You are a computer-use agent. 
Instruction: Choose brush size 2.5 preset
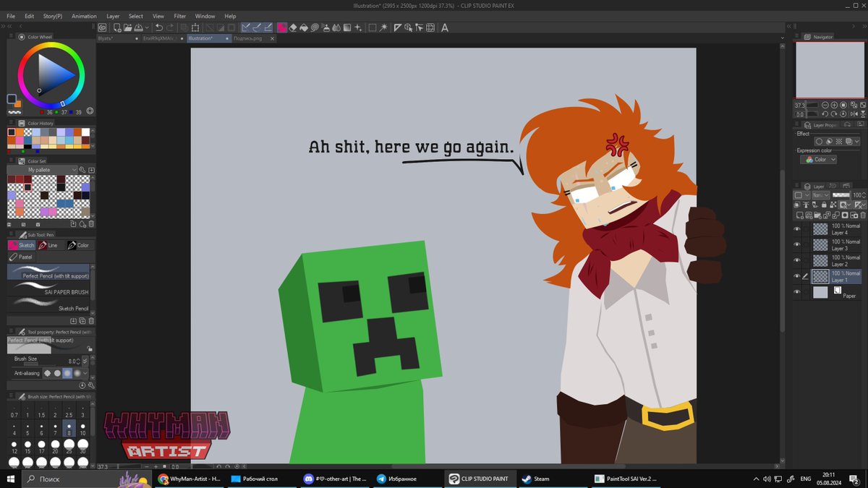coord(69,412)
